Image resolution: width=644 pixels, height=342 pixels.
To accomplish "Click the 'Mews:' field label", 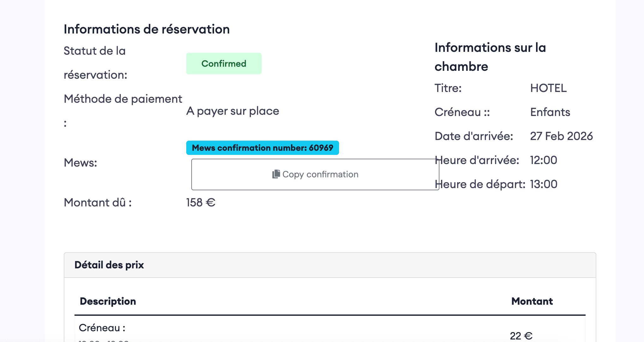I will (80, 163).
